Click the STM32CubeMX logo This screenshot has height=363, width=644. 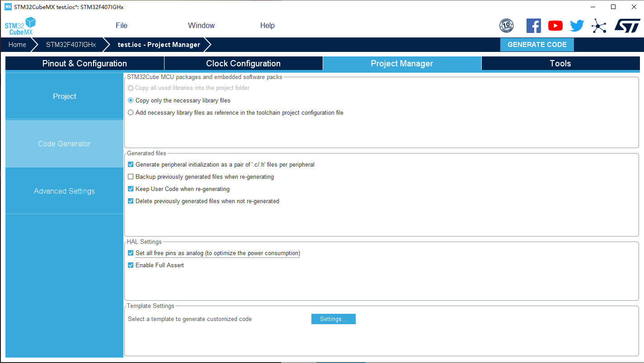pyautogui.click(x=20, y=26)
